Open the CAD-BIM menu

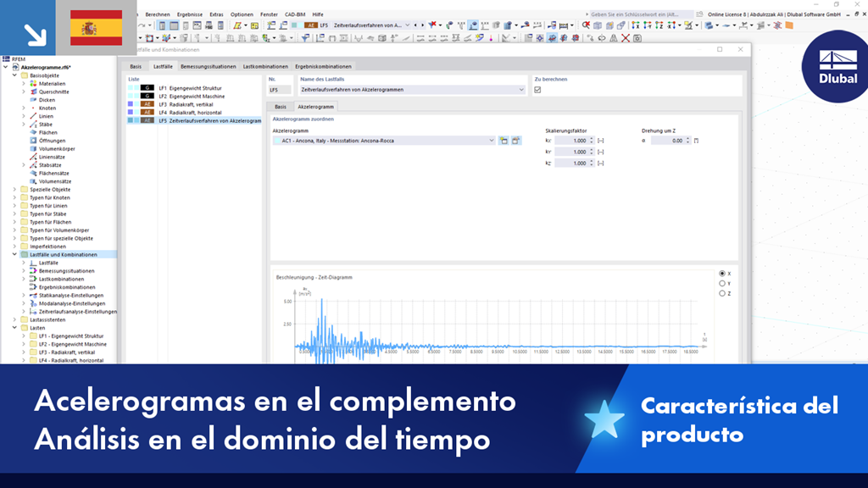pyautogui.click(x=294, y=14)
